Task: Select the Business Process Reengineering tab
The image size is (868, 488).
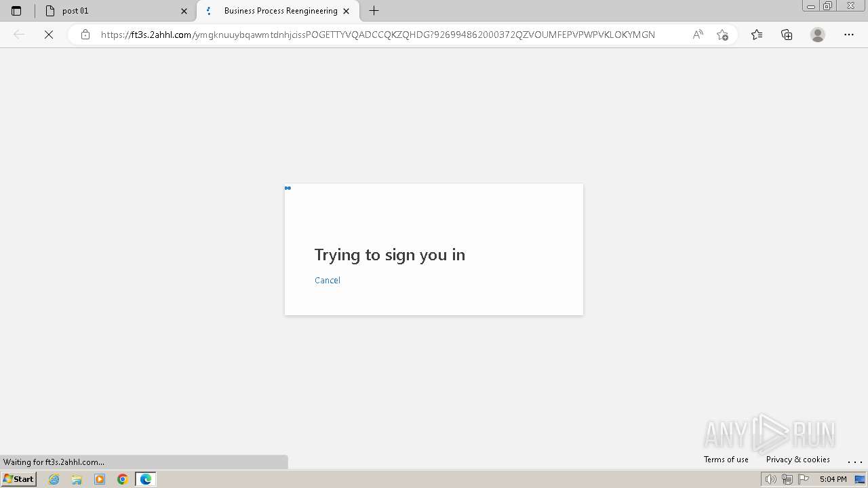Action: 278,11
